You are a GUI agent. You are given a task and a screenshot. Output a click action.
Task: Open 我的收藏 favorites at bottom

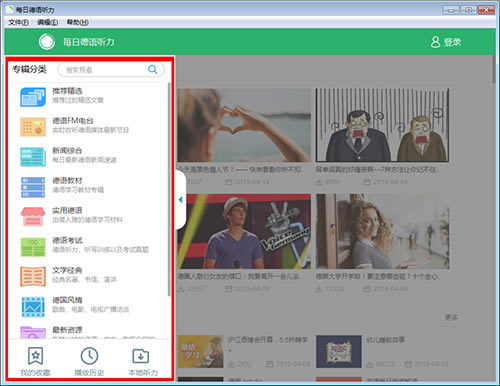coord(35,362)
